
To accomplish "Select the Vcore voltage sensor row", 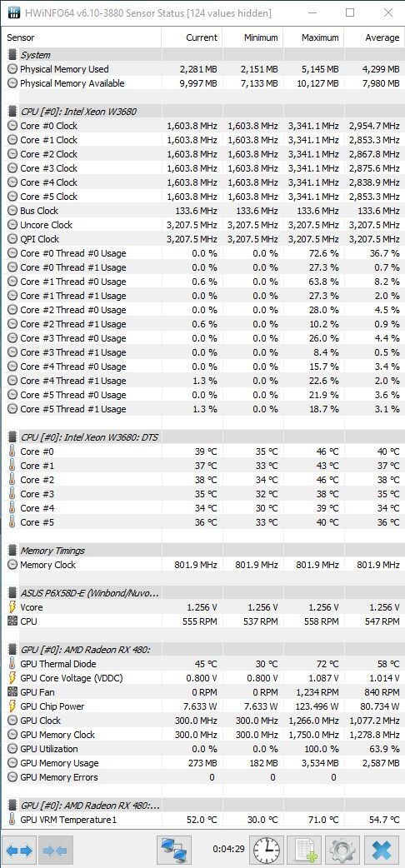I will (202, 607).
